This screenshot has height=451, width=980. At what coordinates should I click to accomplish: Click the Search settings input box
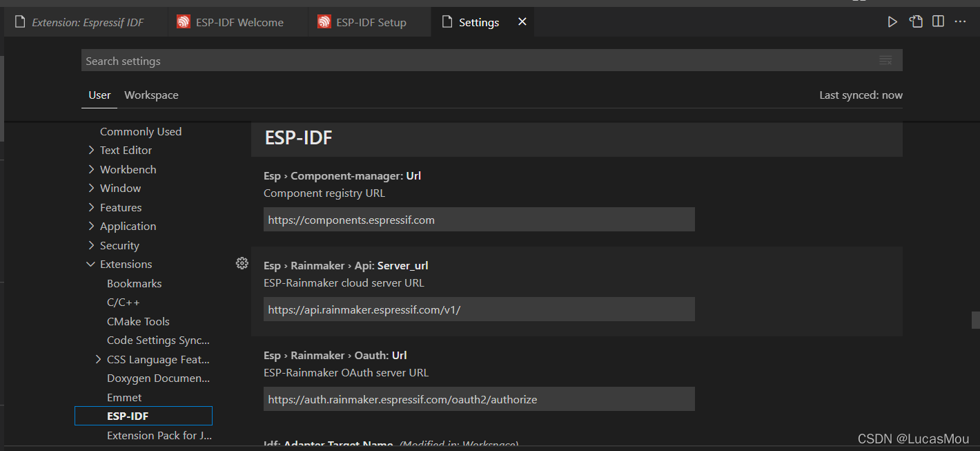491,61
